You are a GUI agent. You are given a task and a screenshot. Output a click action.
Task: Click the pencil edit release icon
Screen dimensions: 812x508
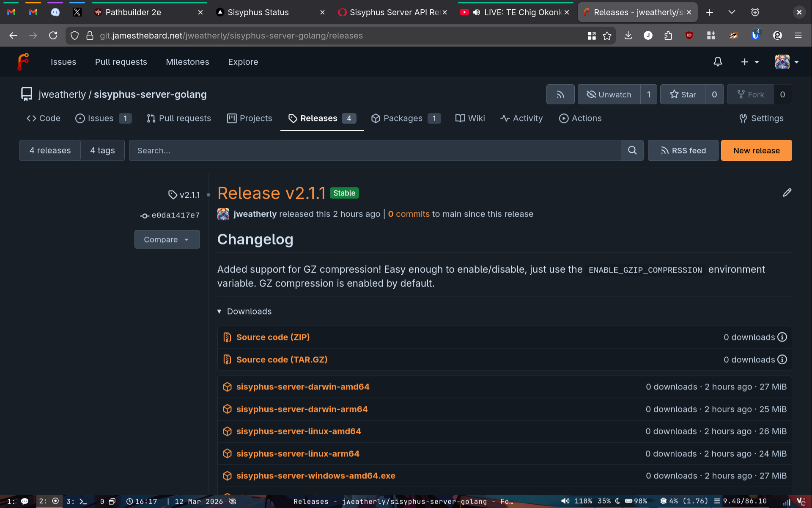coord(787,193)
